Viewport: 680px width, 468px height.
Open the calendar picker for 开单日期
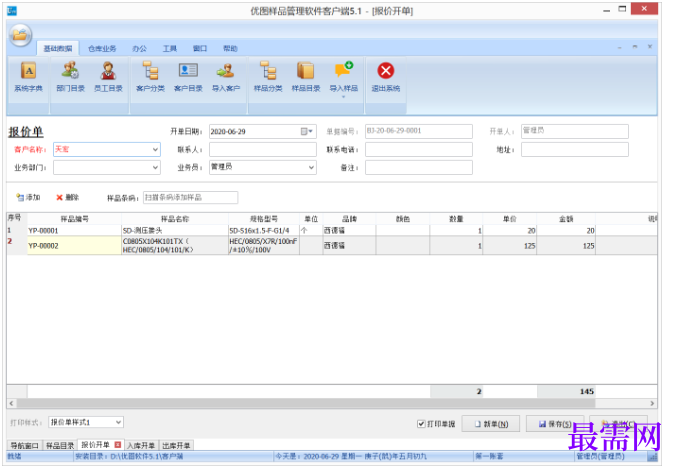tap(307, 131)
